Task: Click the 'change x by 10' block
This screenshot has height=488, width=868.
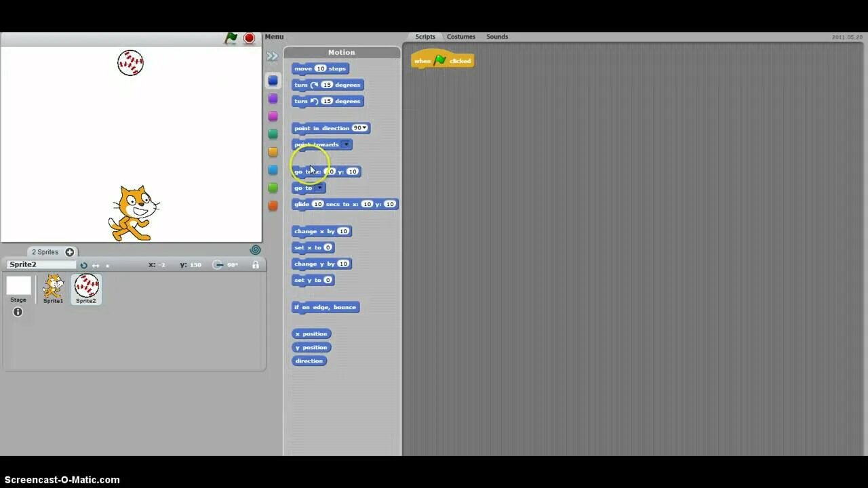Action: pos(322,231)
